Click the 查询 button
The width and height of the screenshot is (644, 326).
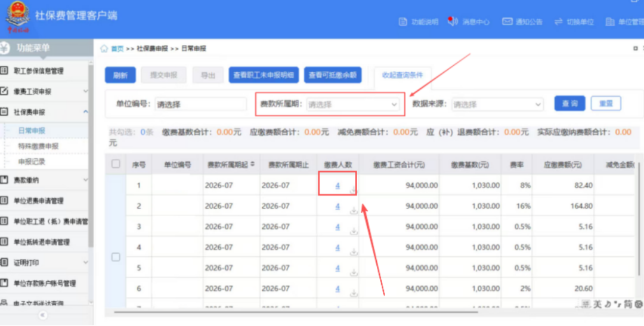pyautogui.click(x=569, y=104)
